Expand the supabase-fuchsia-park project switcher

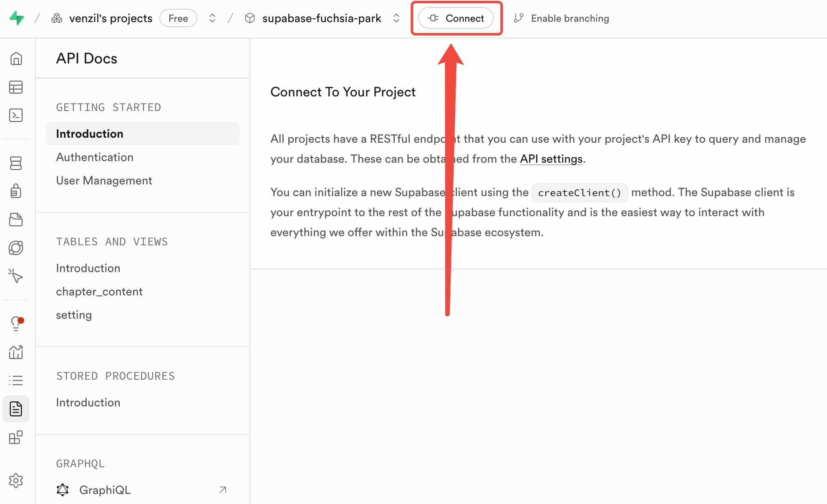point(396,18)
